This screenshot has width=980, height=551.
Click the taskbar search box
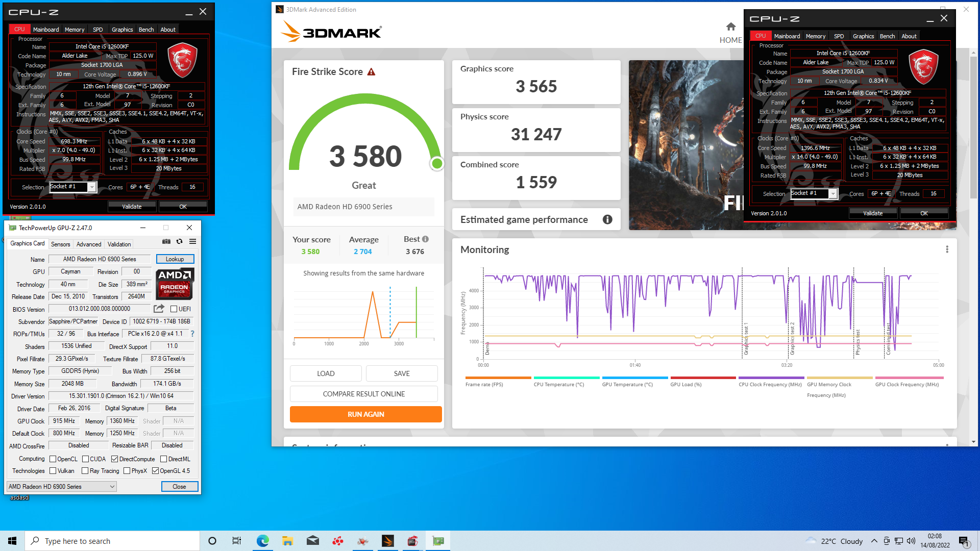click(112, 541)
